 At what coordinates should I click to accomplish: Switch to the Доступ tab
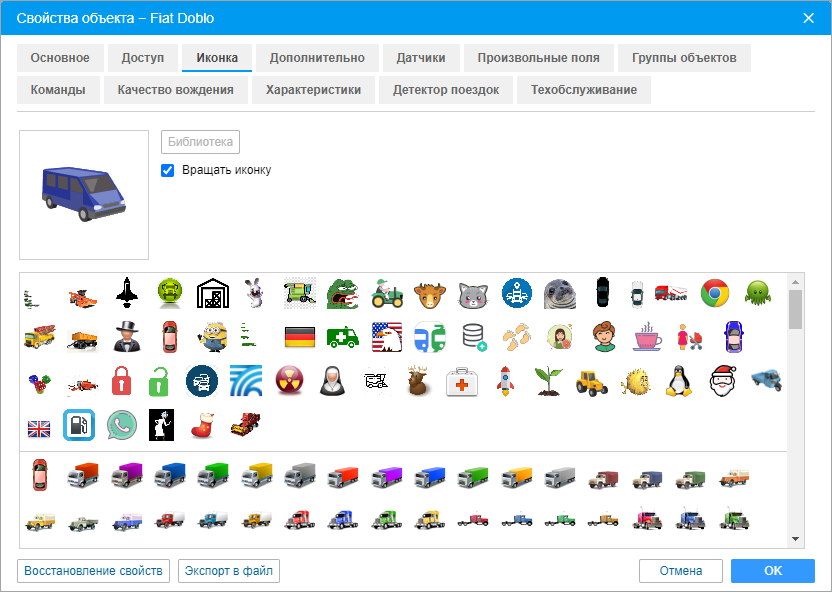pyautogui.click(x=143, y=58)
